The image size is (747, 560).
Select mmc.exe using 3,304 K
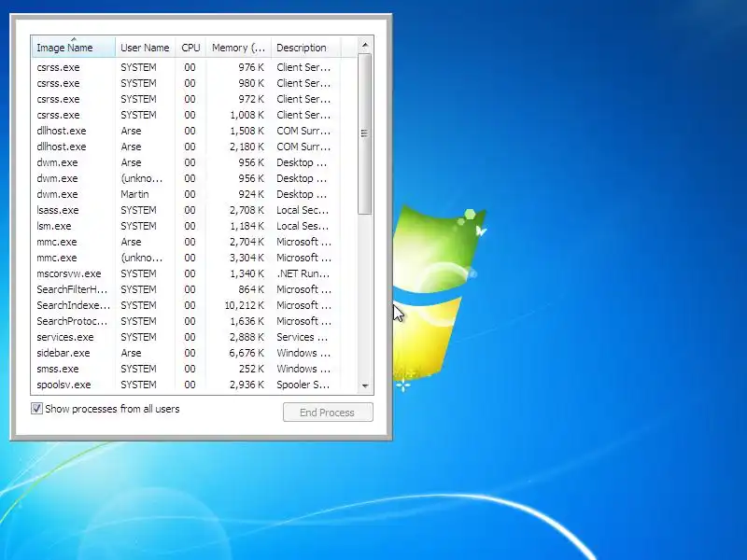[x=194, y=258]
